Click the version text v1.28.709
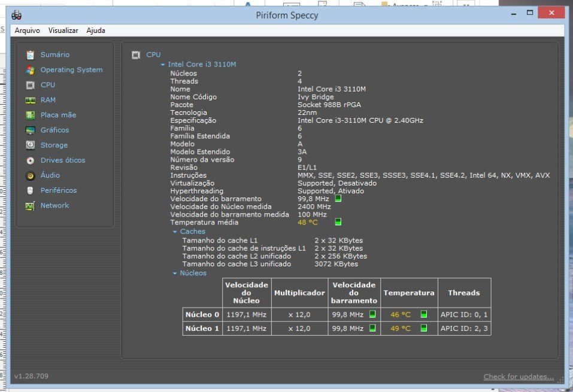The width and height of the screenshot is (573, 392). pos(31,376)
